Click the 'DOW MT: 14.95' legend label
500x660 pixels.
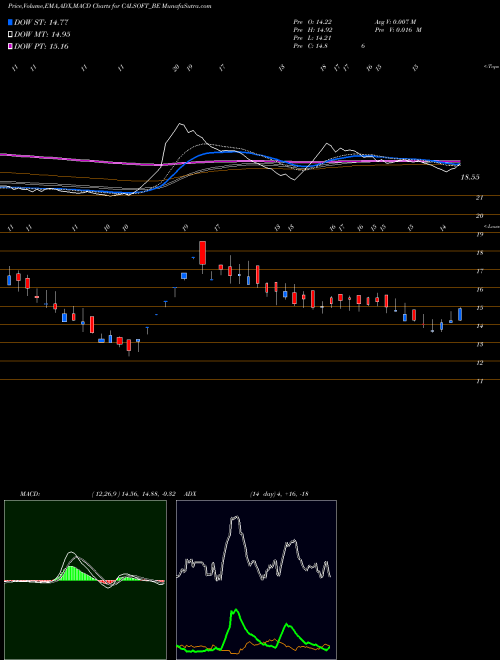[x=42, y=35]
